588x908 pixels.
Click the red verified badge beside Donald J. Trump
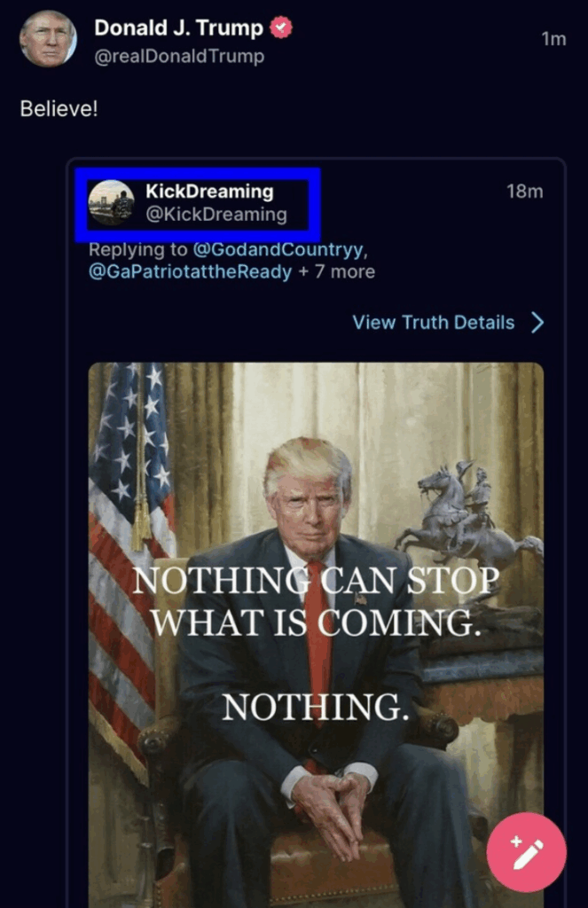tap(281, 27)
